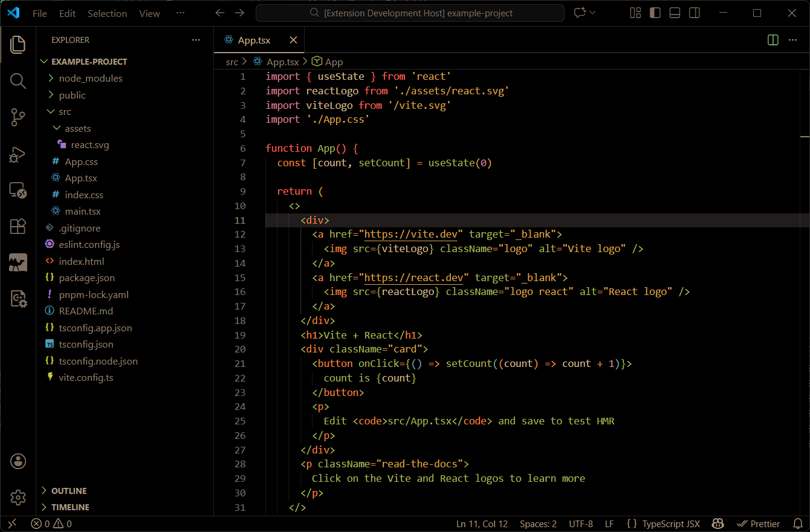
Task: Open the Manage gear menu
Action: pos(18,498)
